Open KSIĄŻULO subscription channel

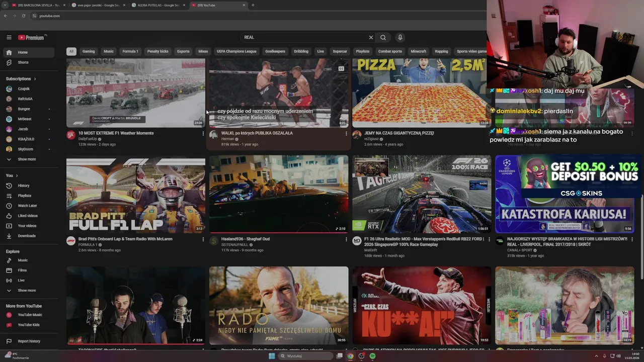point(28,139)
